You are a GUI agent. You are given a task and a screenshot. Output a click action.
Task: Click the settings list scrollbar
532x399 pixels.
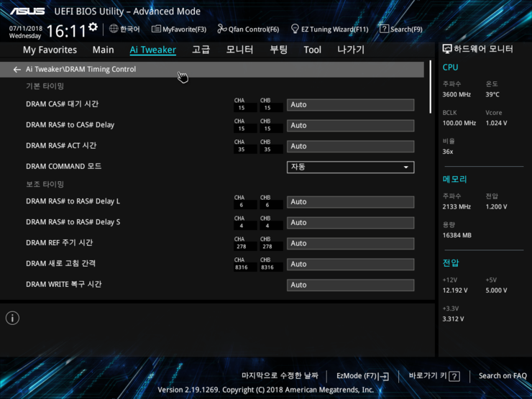pyautogui.click(x=430, y=87)
